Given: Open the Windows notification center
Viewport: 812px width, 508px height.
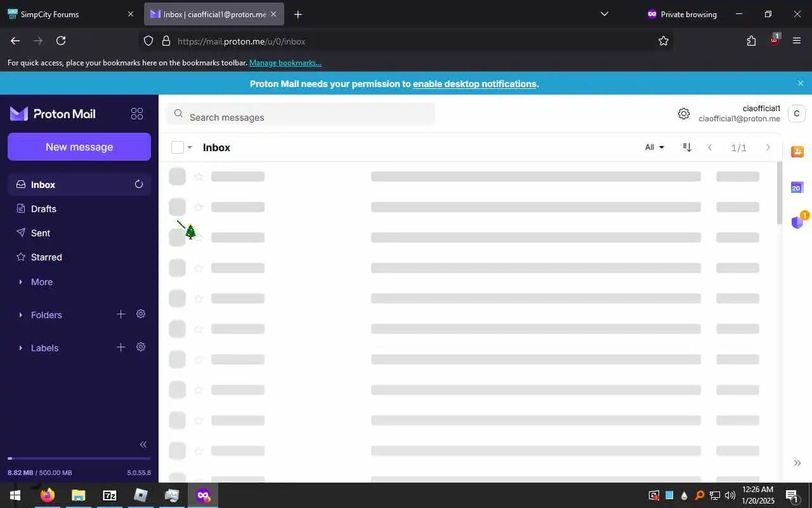Looking at the screenshot, I should point(792,495).
